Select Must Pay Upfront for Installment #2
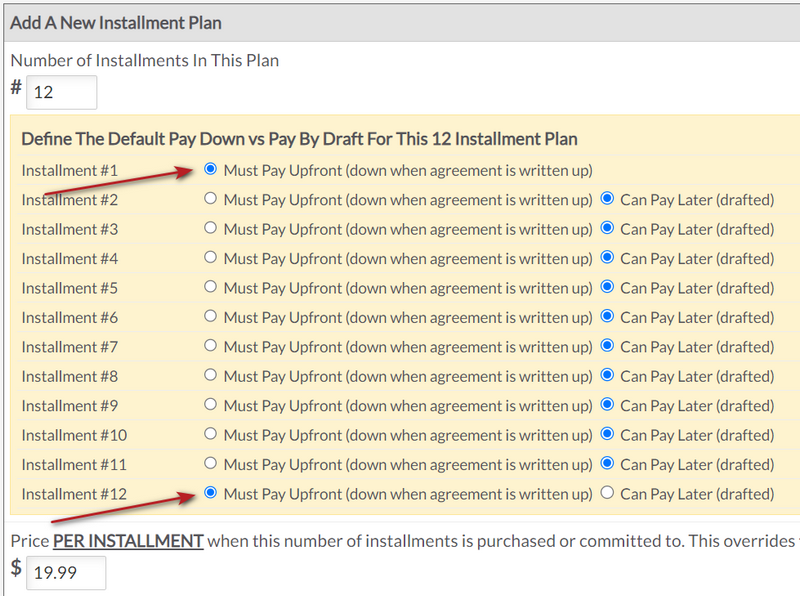The image size is (800, 596). (x=209, y=199)
